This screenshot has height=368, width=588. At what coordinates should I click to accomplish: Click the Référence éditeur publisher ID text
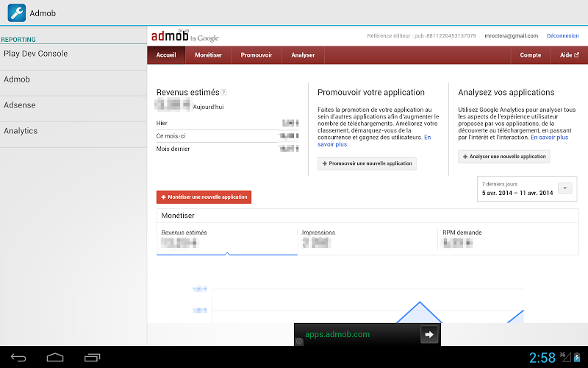point(421,36)
